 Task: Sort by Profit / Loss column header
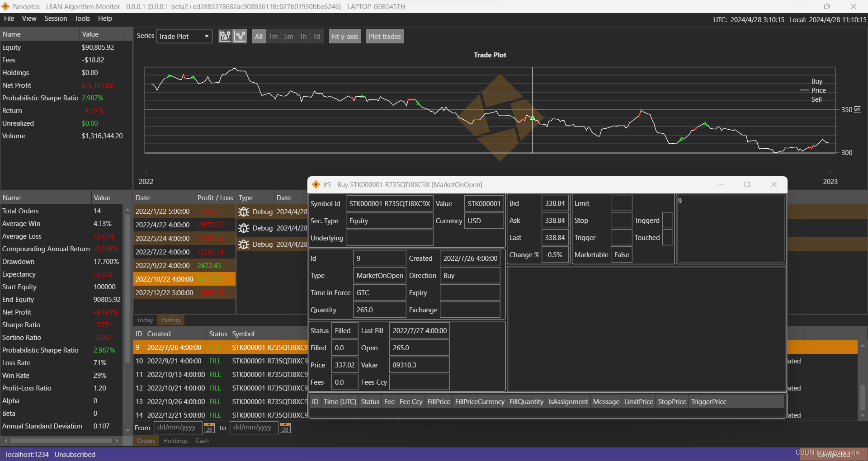[x=215, y=198]
